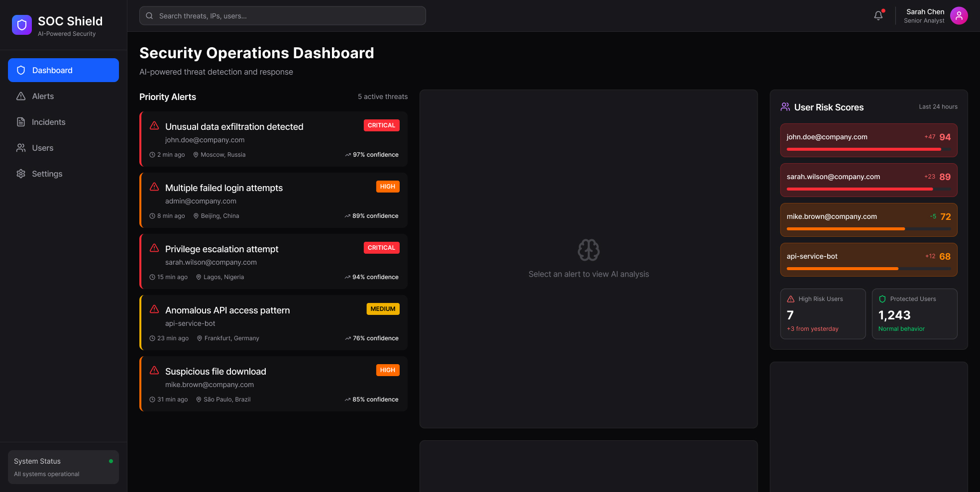The width and height of the screenshot is (980, 492).
Task: Click api-service-bot risk score progress bar
Action: 869,269
